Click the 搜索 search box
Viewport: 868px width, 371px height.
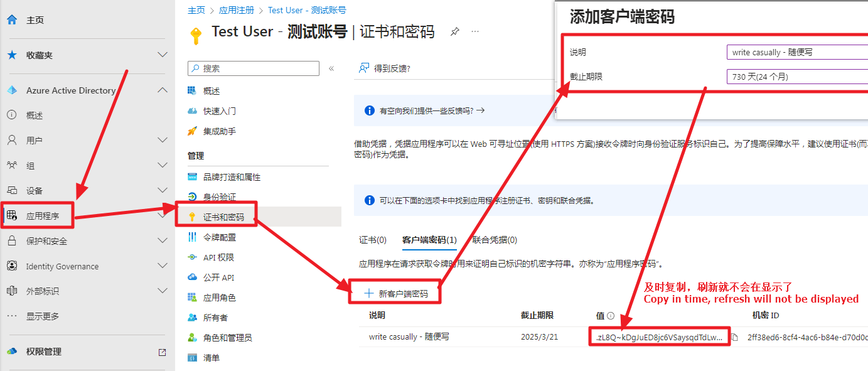point(254,68)
